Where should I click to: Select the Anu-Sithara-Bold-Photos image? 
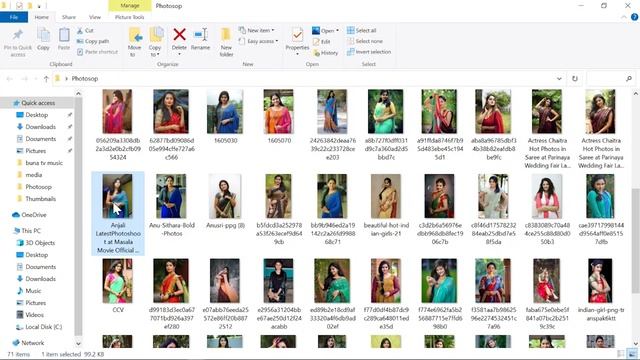point(171,196)
